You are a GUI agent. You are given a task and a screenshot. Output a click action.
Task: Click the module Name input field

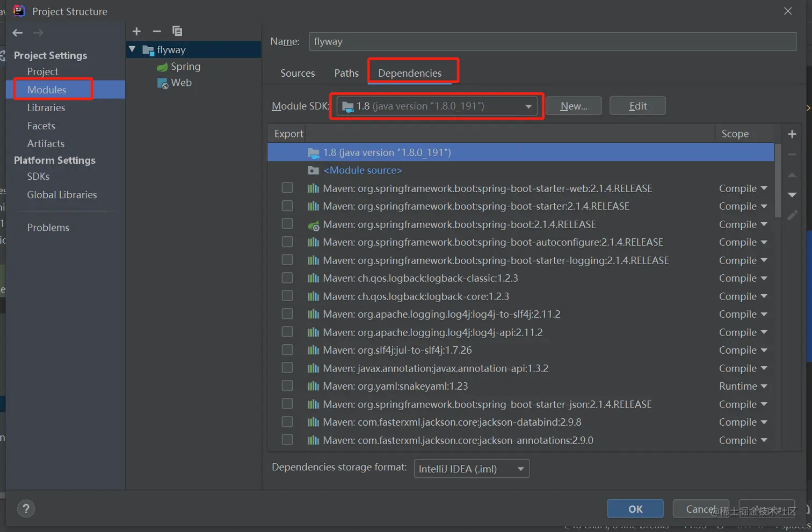553,41
